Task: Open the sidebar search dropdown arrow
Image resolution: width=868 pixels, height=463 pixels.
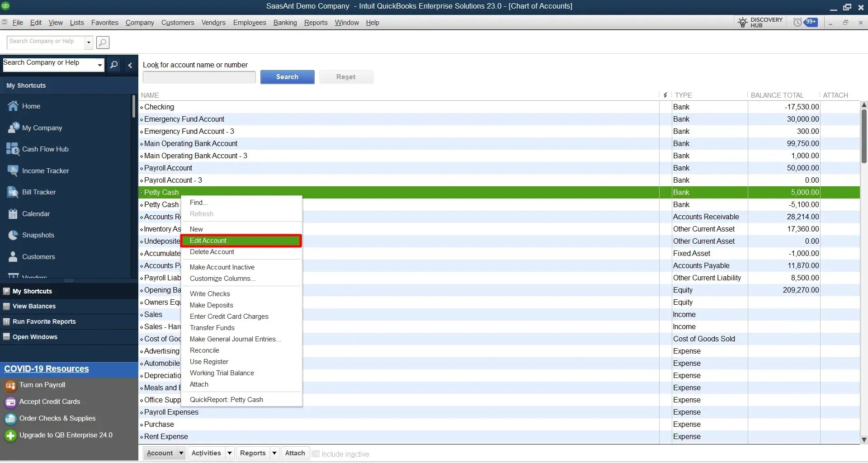Action: 99,65
